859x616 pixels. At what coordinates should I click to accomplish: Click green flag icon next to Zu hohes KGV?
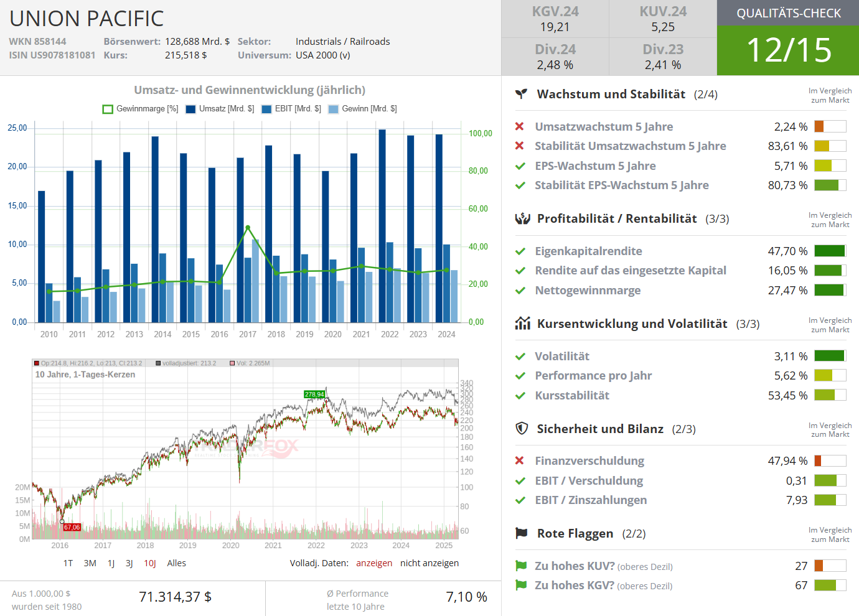point(521,585)
